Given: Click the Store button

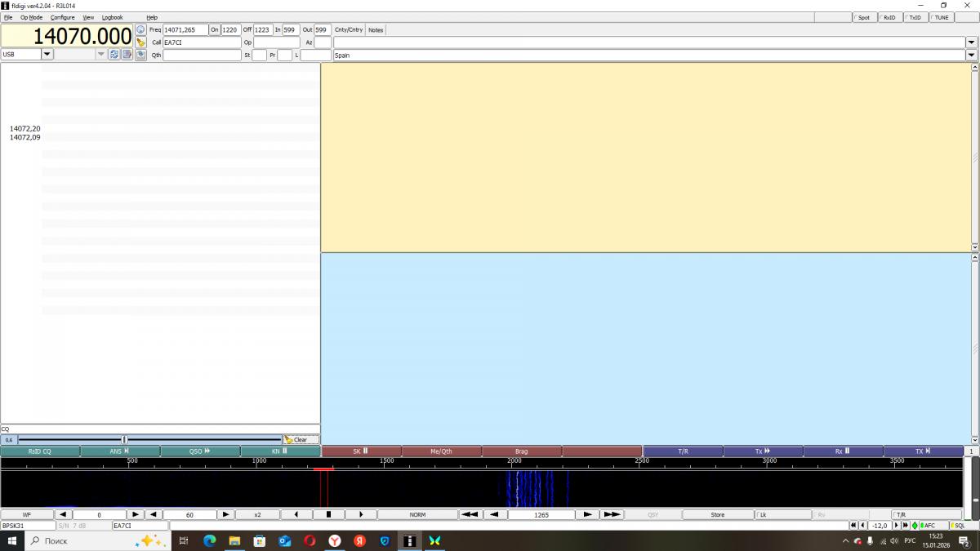Looking at the screenshot, I should (717, 515).
